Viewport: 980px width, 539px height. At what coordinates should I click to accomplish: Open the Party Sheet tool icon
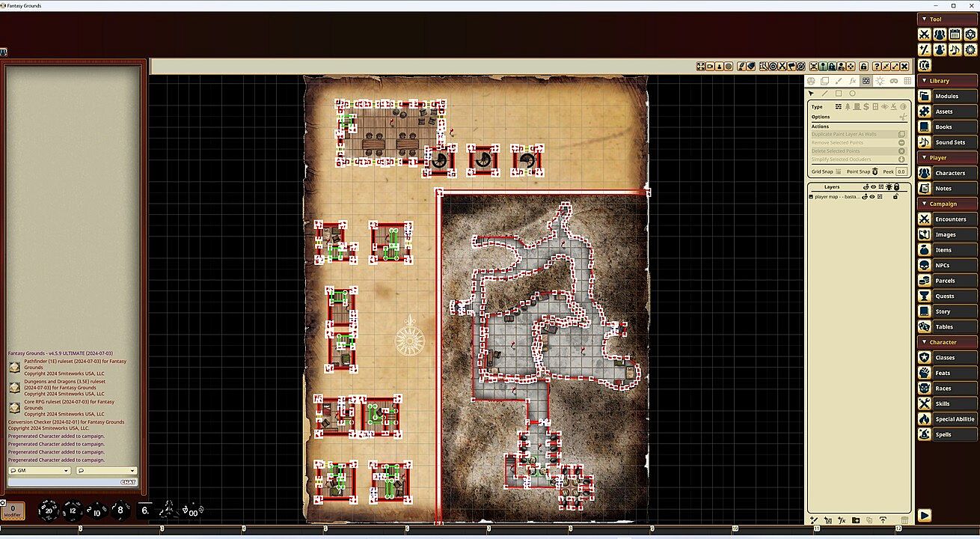tap(940, 34)
